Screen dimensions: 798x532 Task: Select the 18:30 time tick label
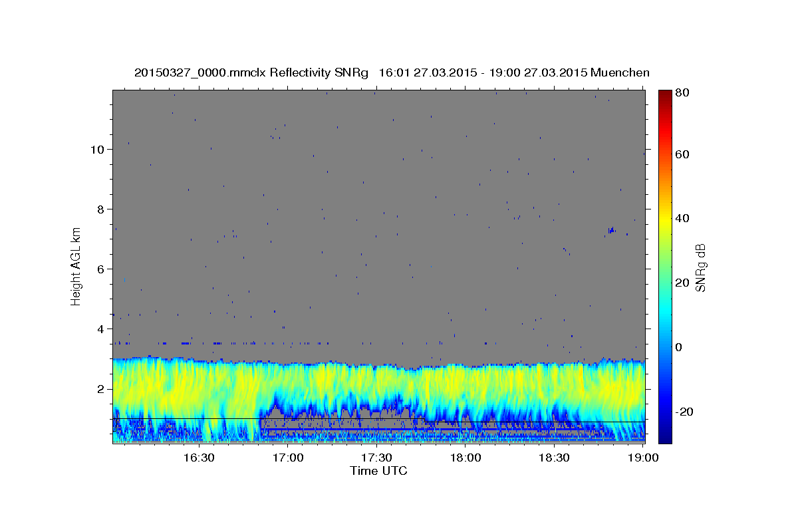(x=555, y=458)
